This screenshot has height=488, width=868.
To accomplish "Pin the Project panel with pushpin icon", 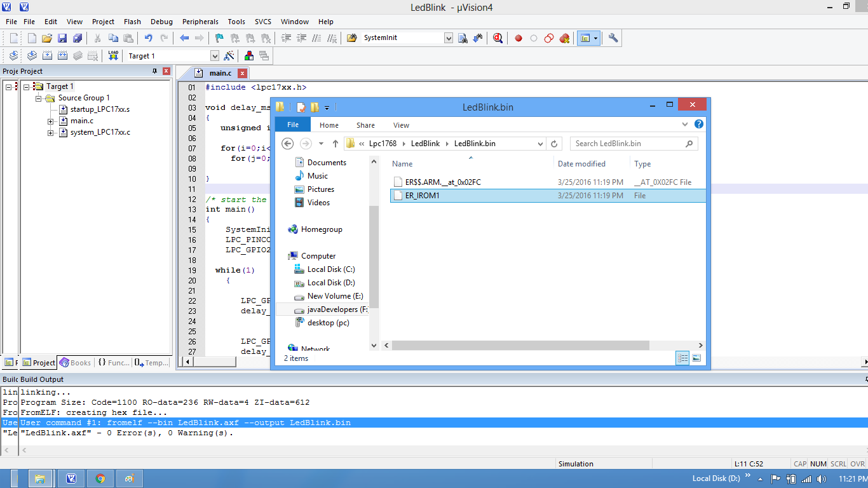I will [154, 71].
